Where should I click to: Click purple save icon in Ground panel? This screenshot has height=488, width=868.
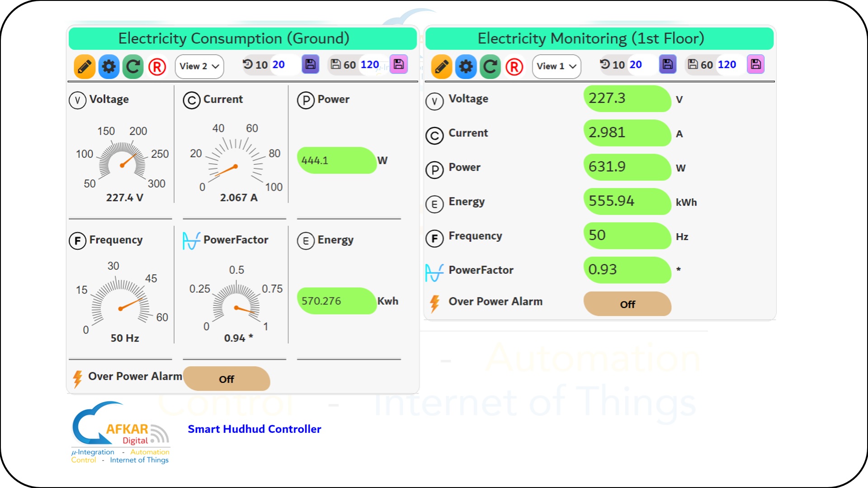310,64
